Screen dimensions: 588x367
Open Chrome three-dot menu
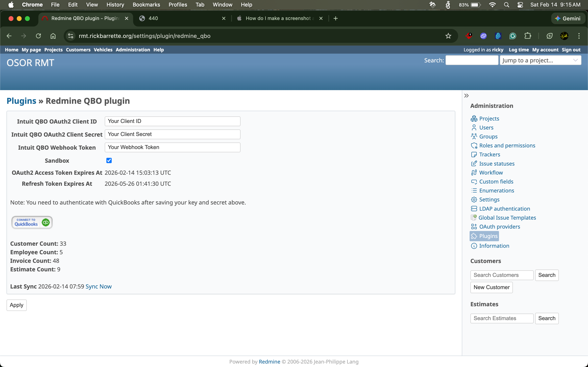click(579, 36)
